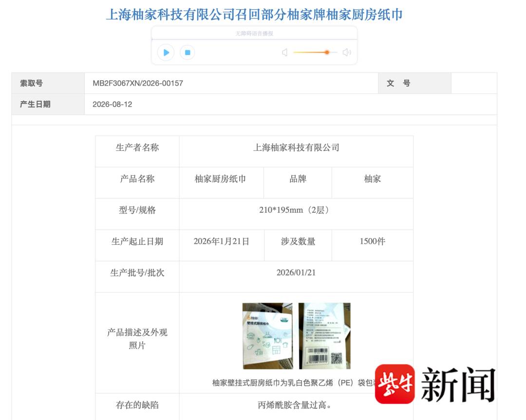Adjust the orange volume slider handle
This screenshot has height=420, width=526.
click(x=327, y=52)
